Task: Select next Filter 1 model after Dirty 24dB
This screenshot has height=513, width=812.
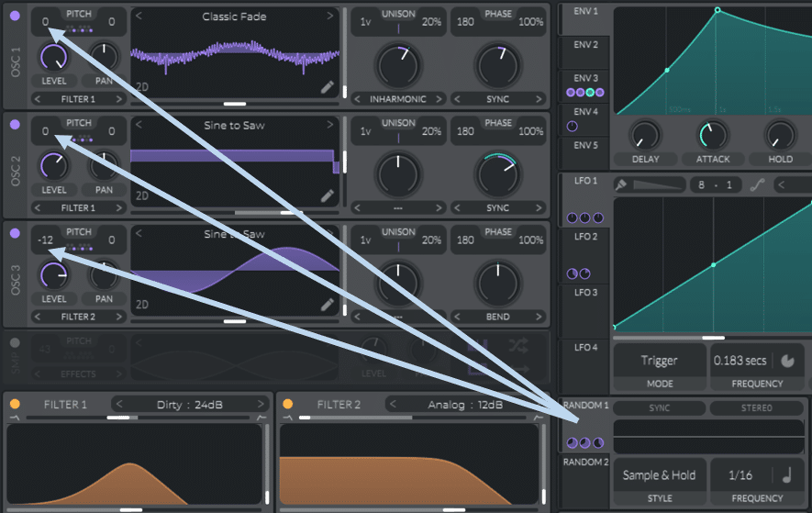Action: pyautogui.click(x=261, y=404)
